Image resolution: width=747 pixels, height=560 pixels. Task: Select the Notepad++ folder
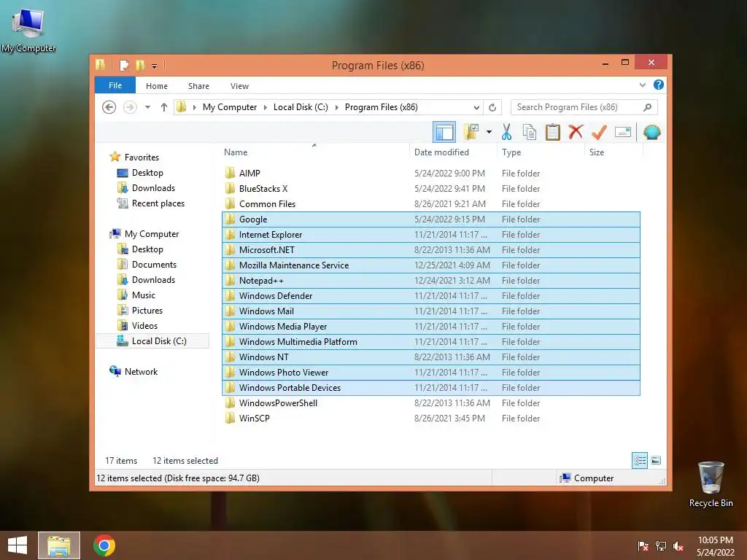430,281
